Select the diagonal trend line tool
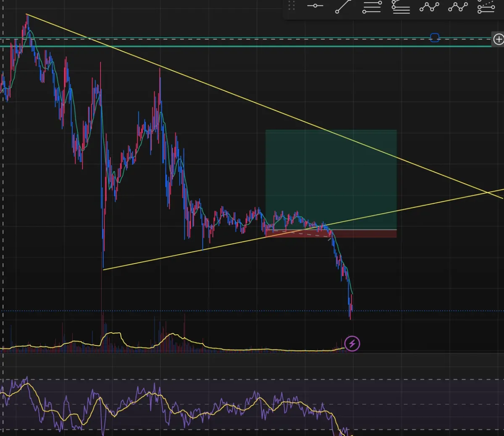 pyautogui.click(x=343, y=6)
